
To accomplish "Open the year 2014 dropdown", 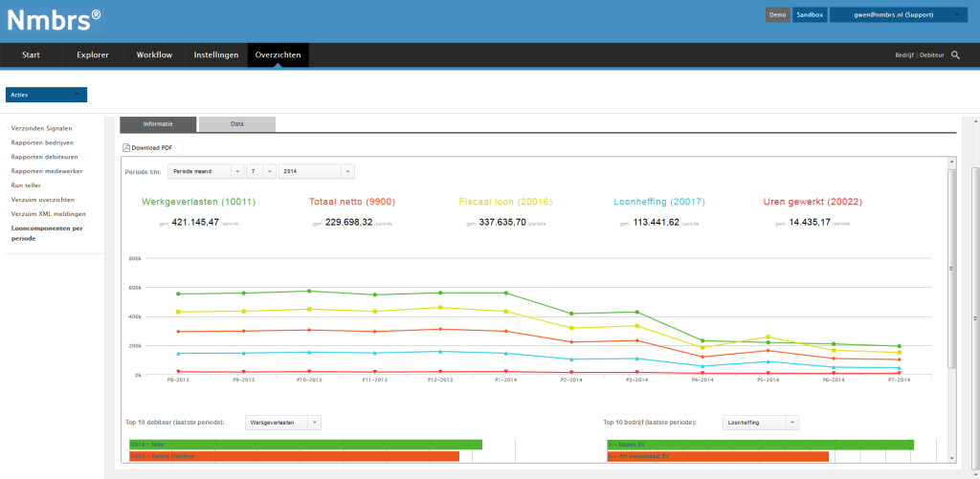I will [316, 171].
